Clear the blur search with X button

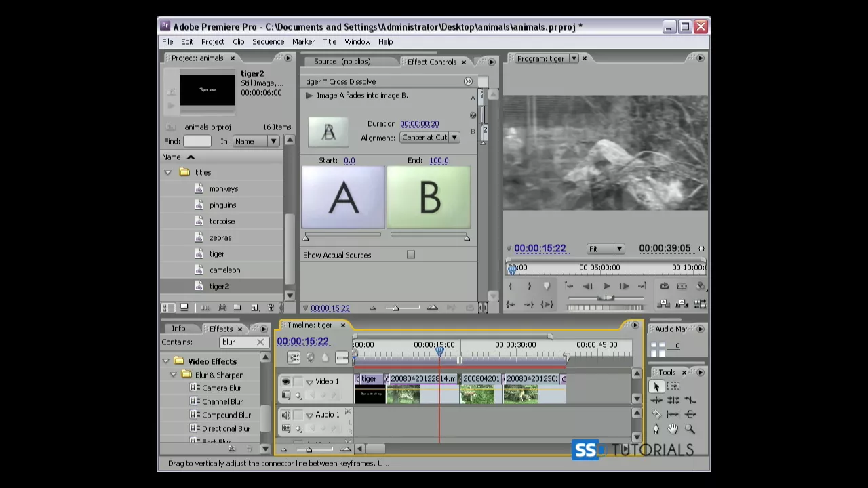pos(260,342)
